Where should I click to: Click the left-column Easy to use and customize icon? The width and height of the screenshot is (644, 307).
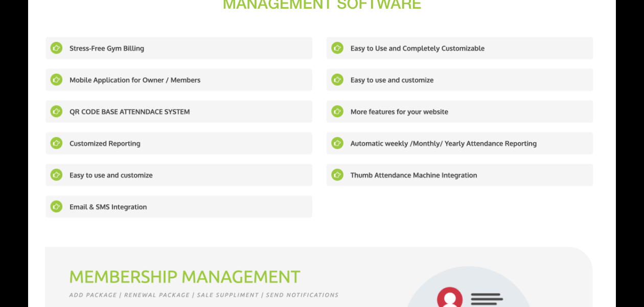pos(56,174)
